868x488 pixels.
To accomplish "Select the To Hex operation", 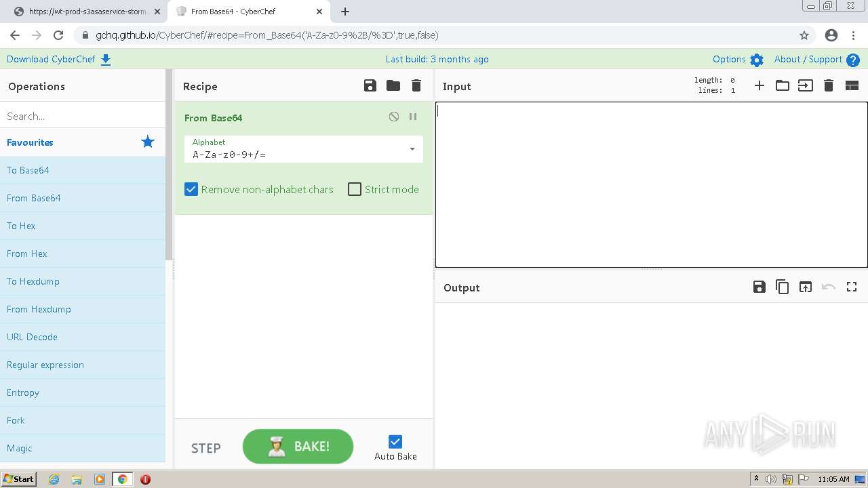I will point(83,226).
